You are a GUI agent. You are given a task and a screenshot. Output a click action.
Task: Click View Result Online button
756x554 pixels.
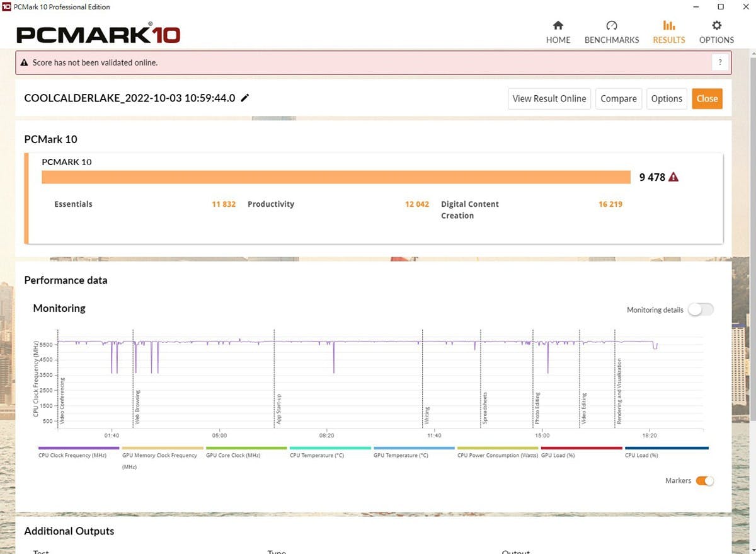click(549, 98)
